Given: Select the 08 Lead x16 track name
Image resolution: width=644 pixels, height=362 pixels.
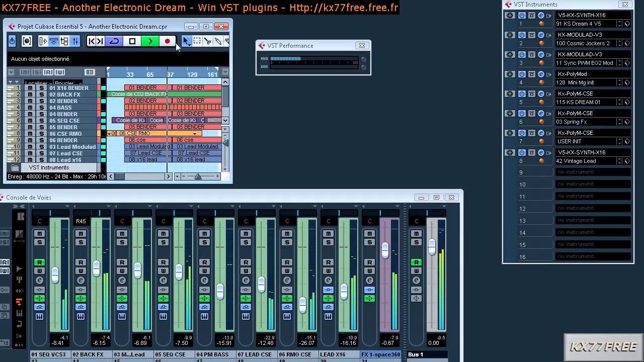Looking at the screenshot, I should [x=65, y=160].
